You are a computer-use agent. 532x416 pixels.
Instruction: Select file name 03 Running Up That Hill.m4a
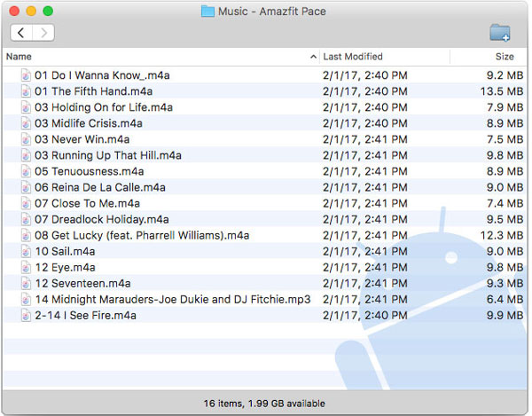[x=108, y=155]
